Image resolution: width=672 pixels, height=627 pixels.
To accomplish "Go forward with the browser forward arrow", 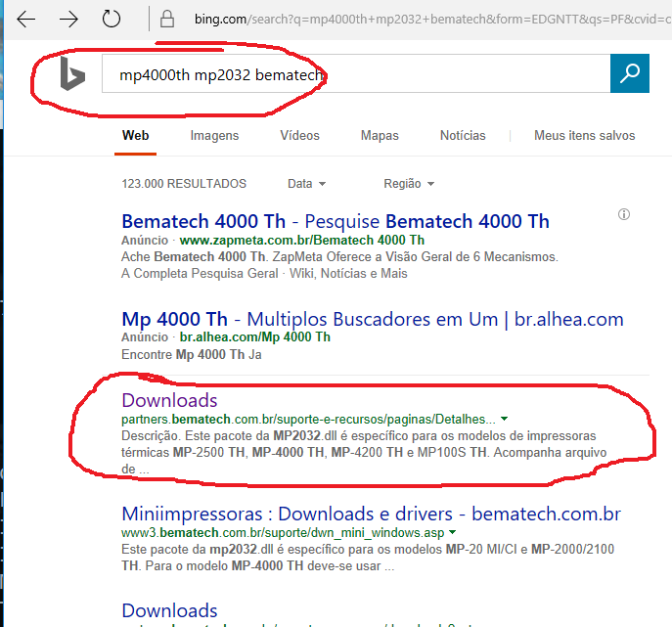I will (68, 20).
